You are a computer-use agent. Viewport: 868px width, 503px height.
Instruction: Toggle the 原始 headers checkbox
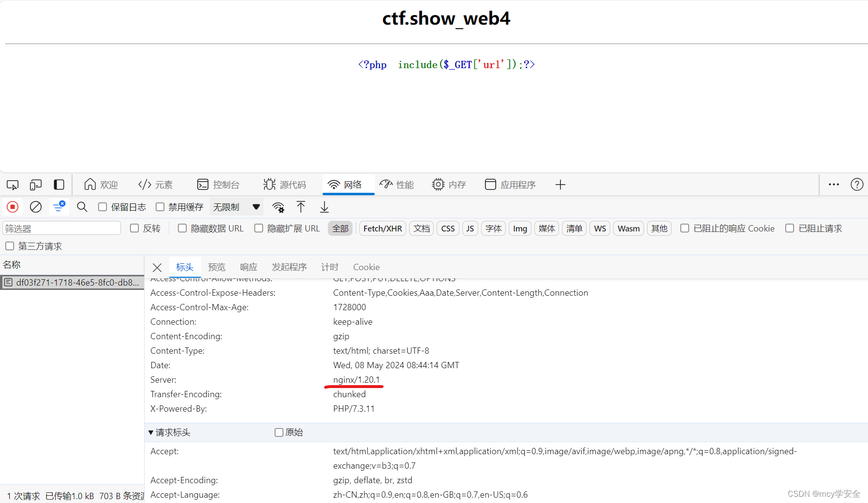click(279, 432)
